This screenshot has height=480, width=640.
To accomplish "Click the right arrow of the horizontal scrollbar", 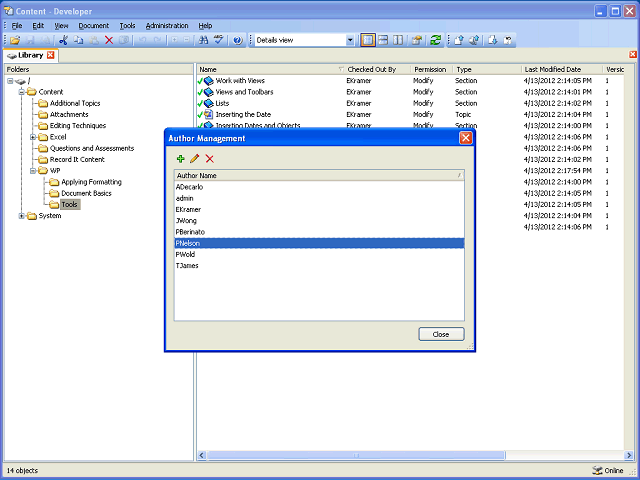I will pos(629,455).
